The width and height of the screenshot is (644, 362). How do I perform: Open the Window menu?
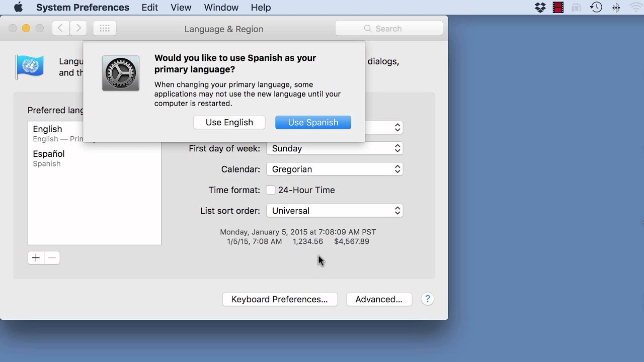[221, 8]
